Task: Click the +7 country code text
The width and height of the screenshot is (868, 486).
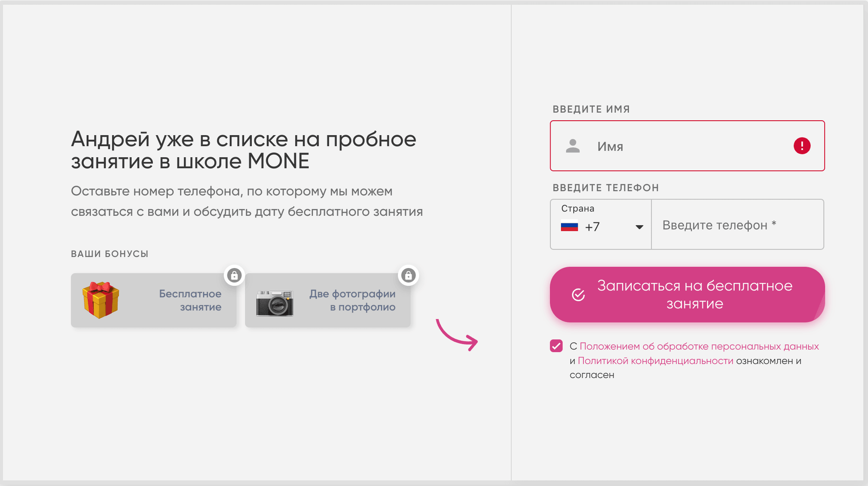Action: (592, 227)
